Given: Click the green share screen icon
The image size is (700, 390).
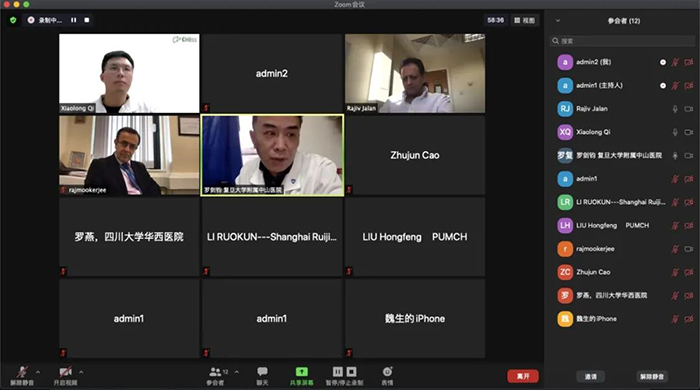Looking at the screenshot, I should click(301, 372).
